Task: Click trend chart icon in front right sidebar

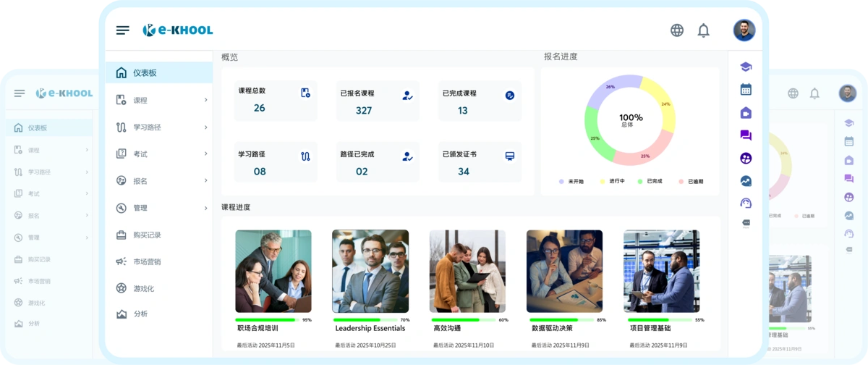Action: (746, 181)
